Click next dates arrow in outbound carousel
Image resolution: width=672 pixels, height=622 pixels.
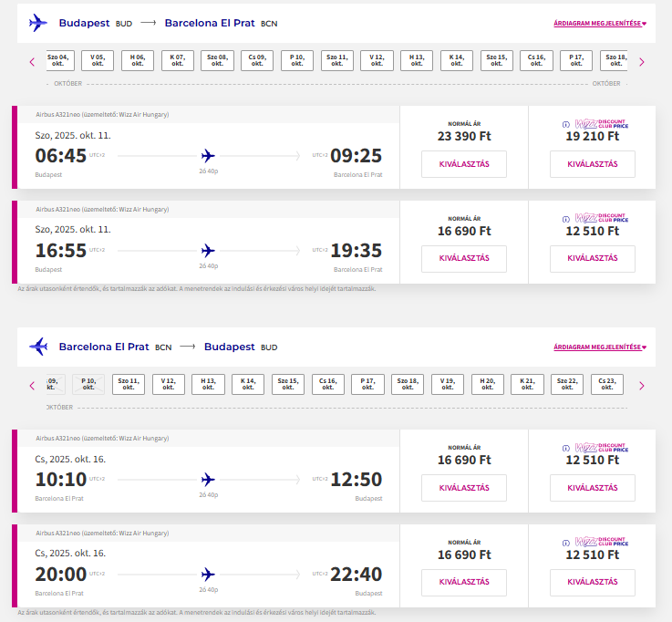(x=641, y=62)
